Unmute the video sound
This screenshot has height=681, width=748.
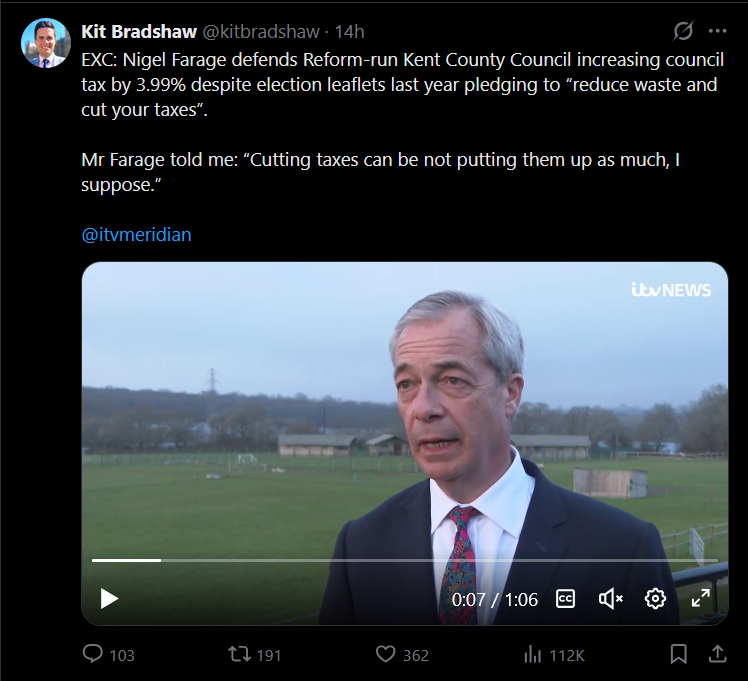tap(610, 599)
